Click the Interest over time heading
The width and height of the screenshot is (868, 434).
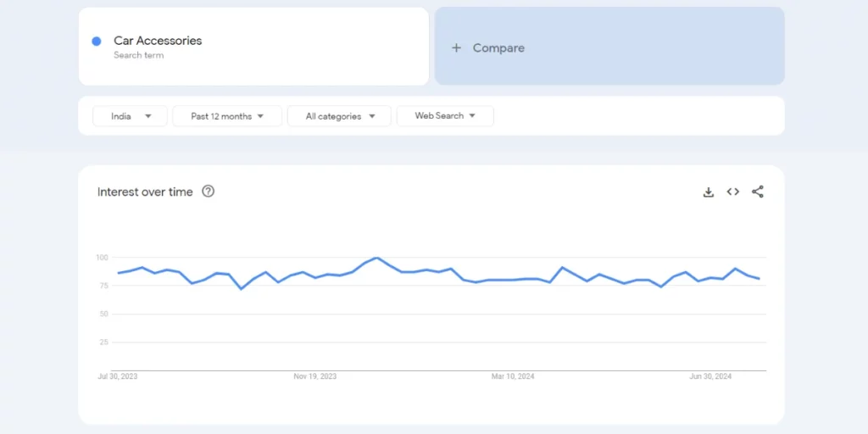point(145,192)
